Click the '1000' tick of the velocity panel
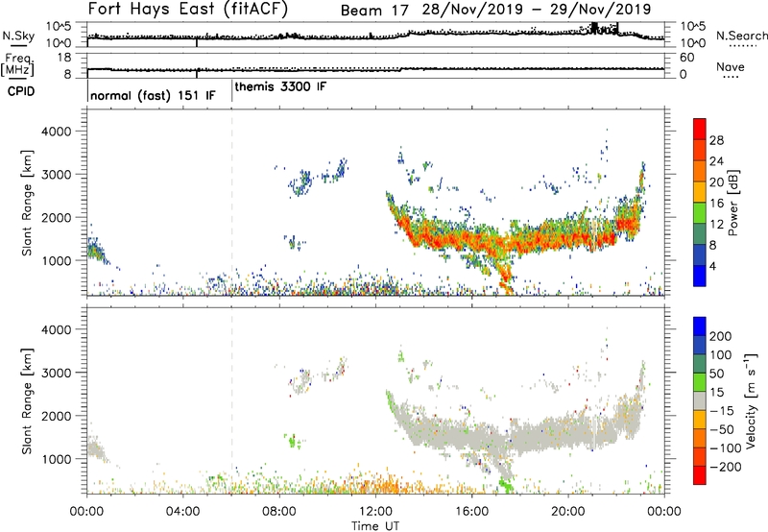 tap(56, 459)
